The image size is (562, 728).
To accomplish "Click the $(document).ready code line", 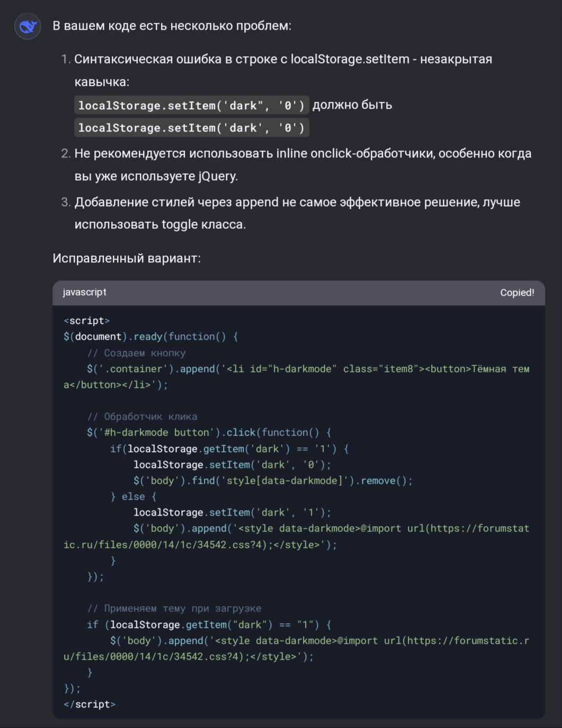I will [151, 336].
